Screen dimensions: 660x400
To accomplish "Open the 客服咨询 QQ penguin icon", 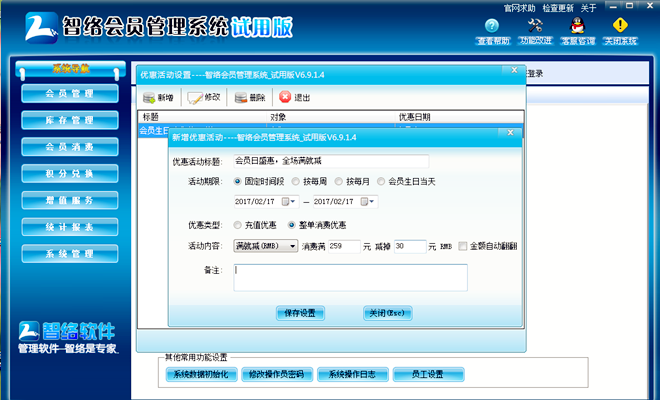I will pos(578,26).
